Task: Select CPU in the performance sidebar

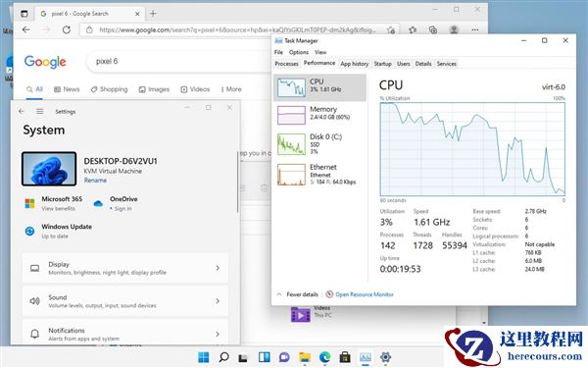Action: [x=319, y=87]
